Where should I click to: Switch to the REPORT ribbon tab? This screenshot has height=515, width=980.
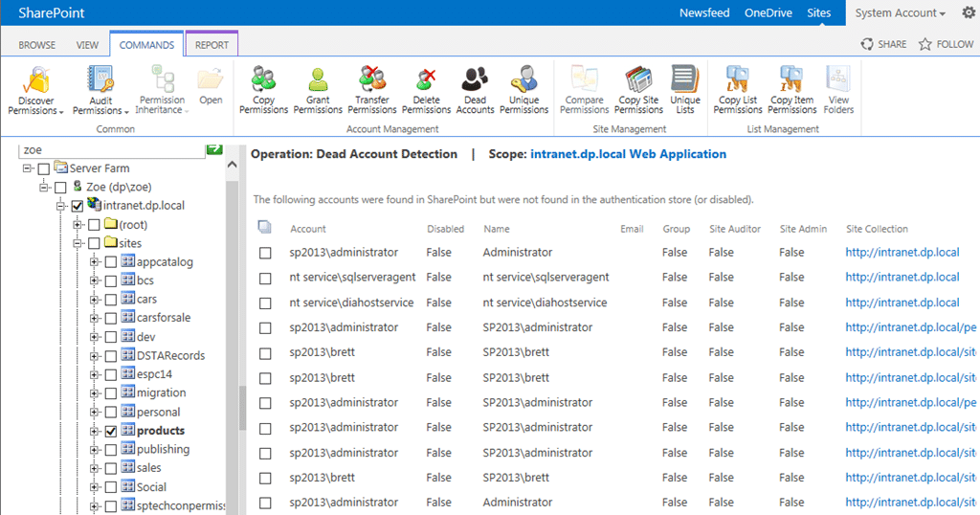pyautogui.click(x=212, y=45)
